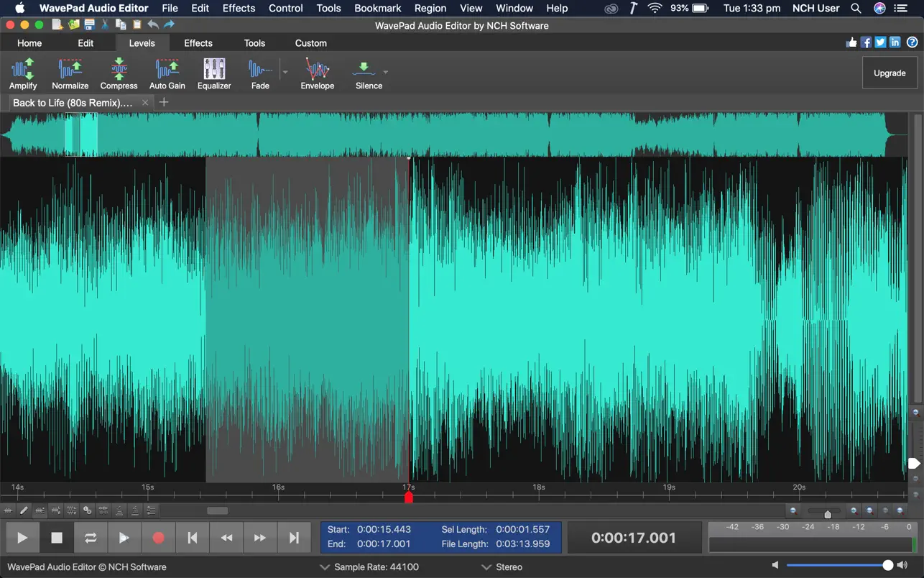The height and width of the screenshot is (578, 924).
Task: Add a new file tab with plus button
Action: pyautogui.click(x=164, y=103)
